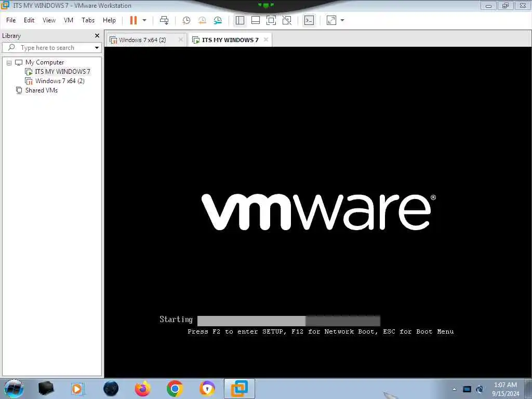Close the Windows 7 x64 (2) tab
The width and height of the screenshot is (532, 399).
[x=181, y=39]
